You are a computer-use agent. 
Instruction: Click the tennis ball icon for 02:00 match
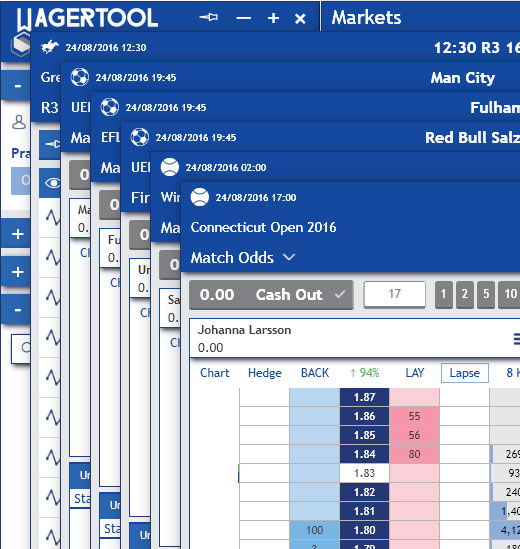pos(170,167)
